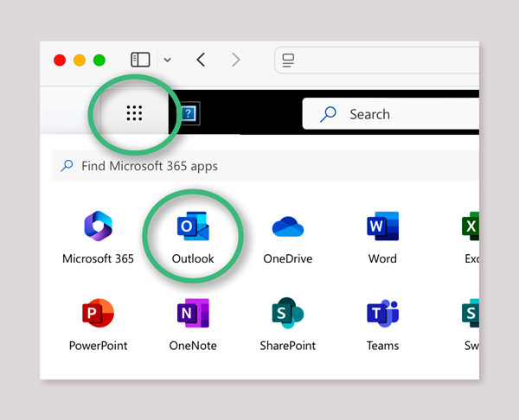Open the Microsoft 365 app
This screenshot has height=420, width=519.
coord(98,238)
